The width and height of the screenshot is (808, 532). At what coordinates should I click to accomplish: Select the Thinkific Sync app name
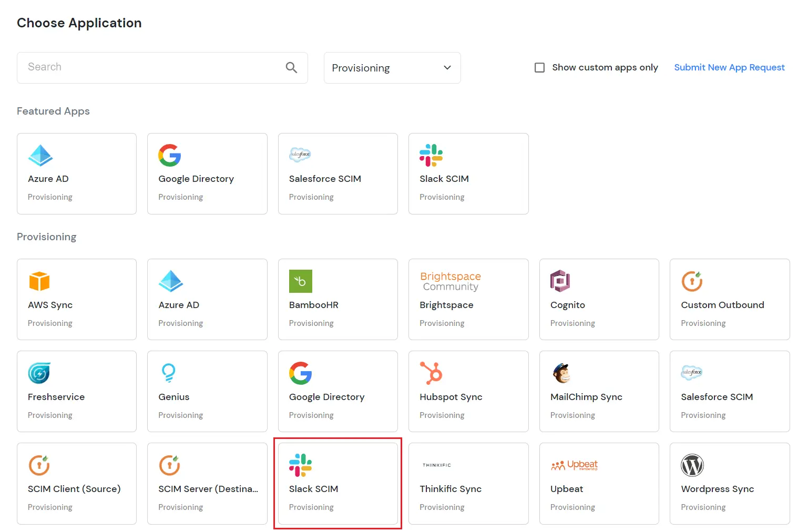coord(451,489)
